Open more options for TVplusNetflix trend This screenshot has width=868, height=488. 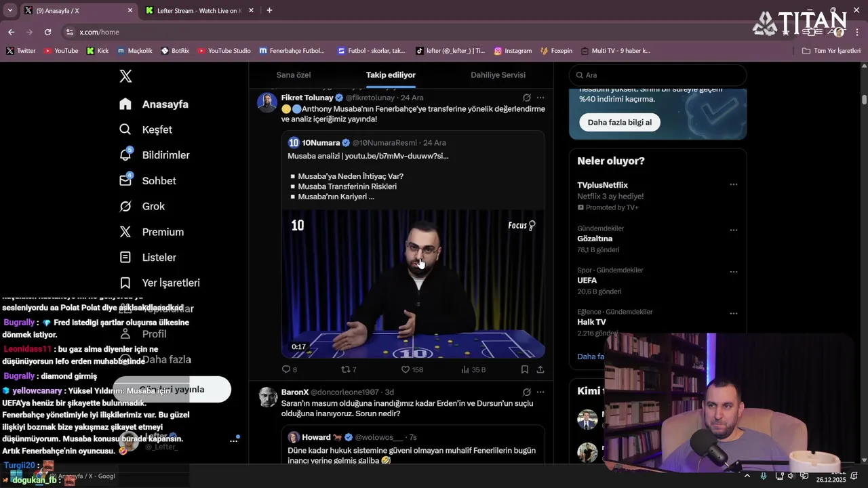click(733, 184)
